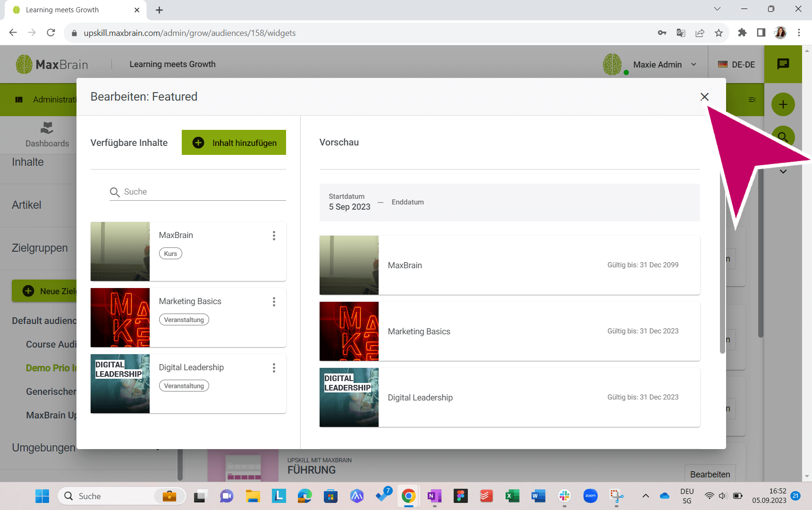
Task: Click taskbar Suche search box
Action: point(122,496)
